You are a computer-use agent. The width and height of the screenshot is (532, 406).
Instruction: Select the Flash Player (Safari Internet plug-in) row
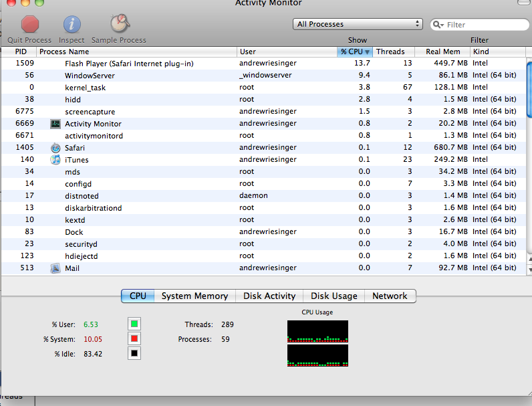pos(264,64)
